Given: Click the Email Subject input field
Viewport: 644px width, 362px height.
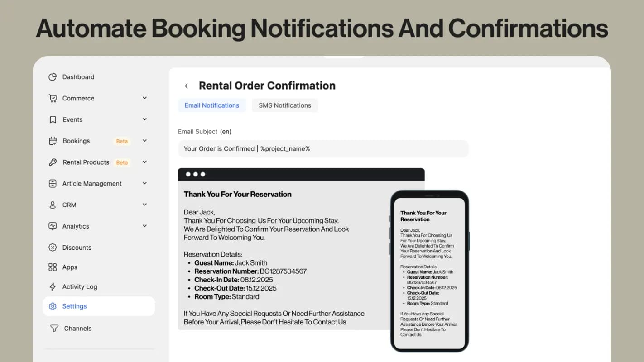Looking at the screenshot, I should coord(323,148).
